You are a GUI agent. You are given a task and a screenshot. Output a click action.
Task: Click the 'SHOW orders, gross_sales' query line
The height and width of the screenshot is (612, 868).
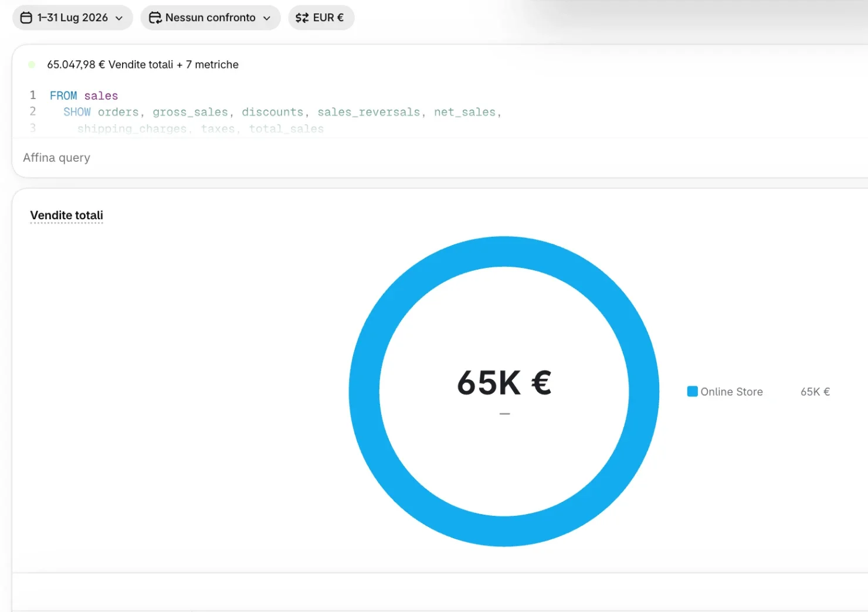click(282, 112)
